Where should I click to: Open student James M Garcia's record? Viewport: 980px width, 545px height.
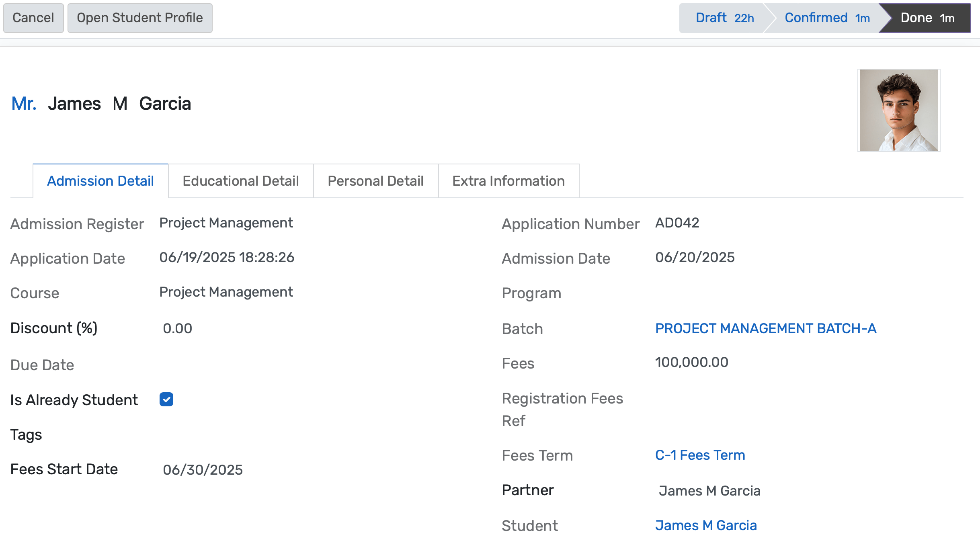click(x=705, y=525)
